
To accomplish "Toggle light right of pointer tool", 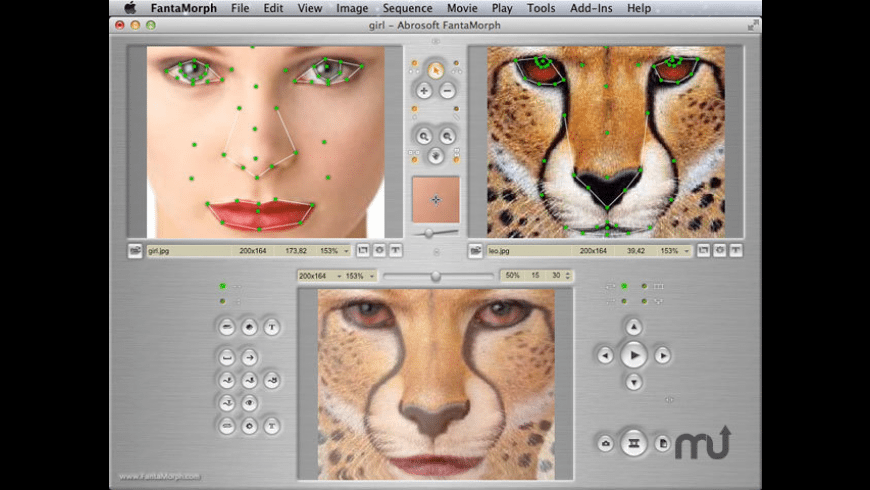I will click(456, 64).
